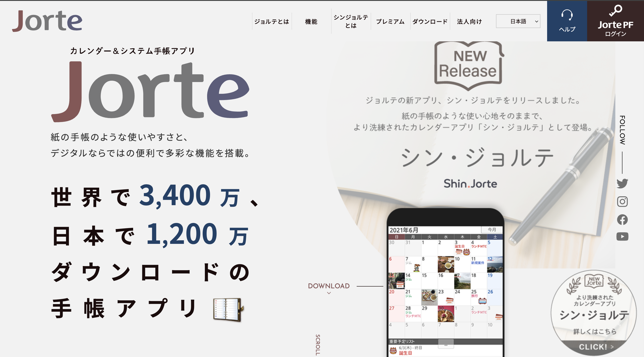
Task: Click the SCROLL indicator text
Action: click(318, 345)
